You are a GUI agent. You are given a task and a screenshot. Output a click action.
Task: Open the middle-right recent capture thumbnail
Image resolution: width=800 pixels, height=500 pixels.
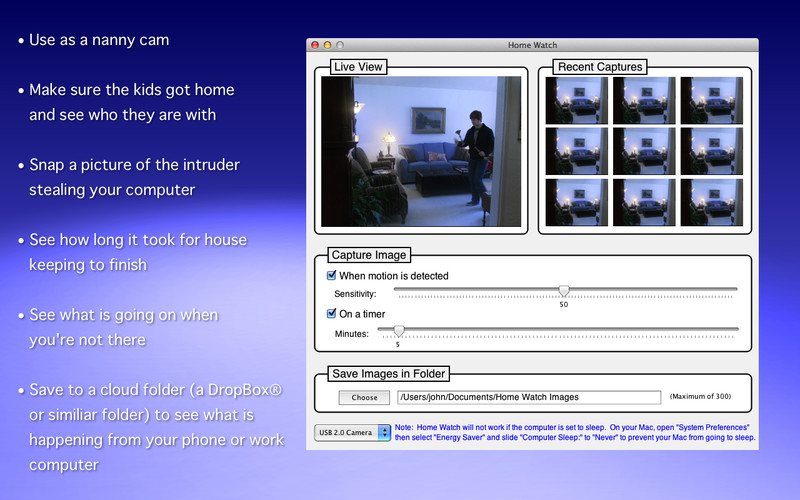[x=711, y=151]
